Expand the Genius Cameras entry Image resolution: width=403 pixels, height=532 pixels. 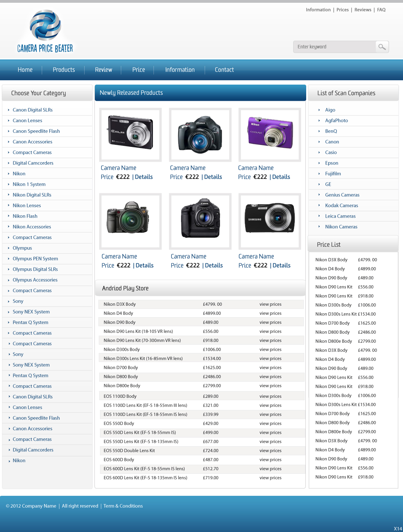[342, 194]
